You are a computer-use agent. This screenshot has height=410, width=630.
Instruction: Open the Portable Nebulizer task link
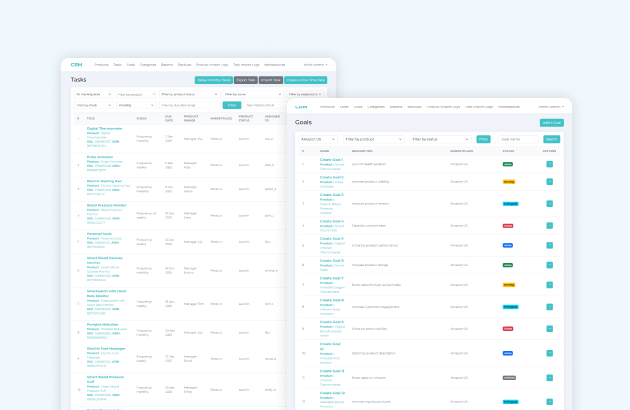pos(102,324)
